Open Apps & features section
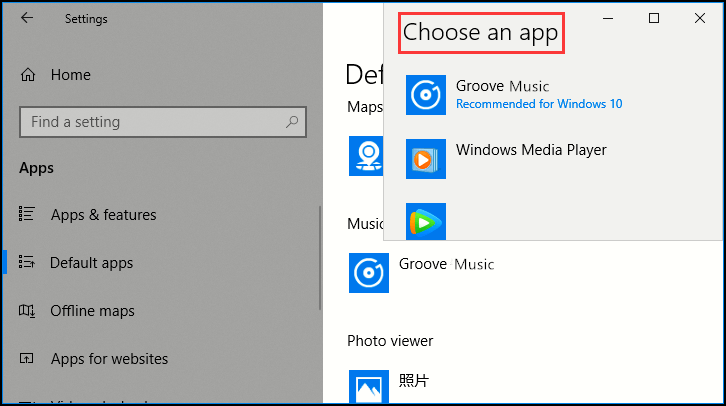Image resolution: width=726 pixels, height=406 pixels. pos(104,215)
